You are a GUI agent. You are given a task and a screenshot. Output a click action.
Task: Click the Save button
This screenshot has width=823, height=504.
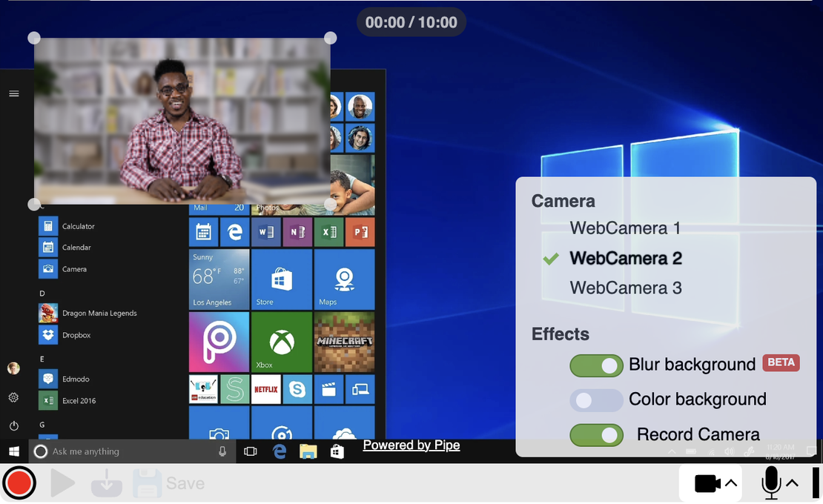(169, 483)
